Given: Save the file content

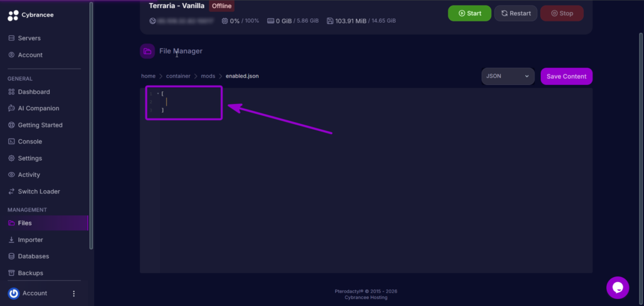Looking at the screenshot, I should pyautogui.click(x=567, y=77).
